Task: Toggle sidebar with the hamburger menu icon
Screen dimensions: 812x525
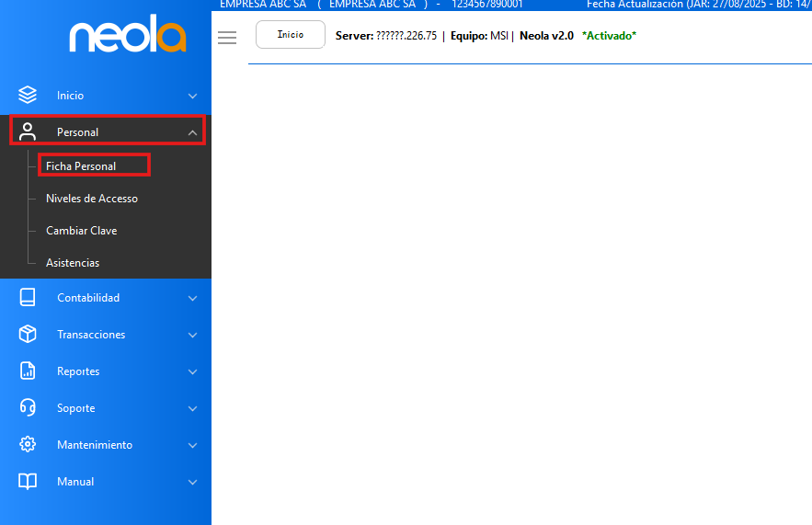Action: pyautogui.click(x=227, y=38)
